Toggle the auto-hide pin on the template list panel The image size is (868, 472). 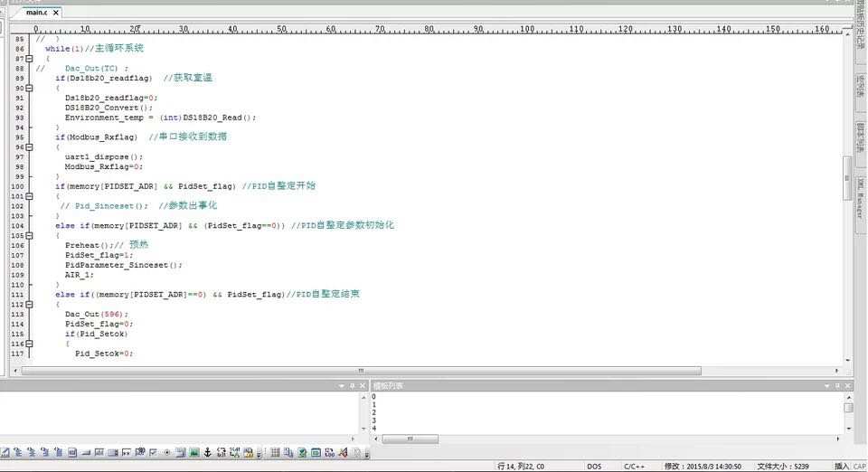837,385
